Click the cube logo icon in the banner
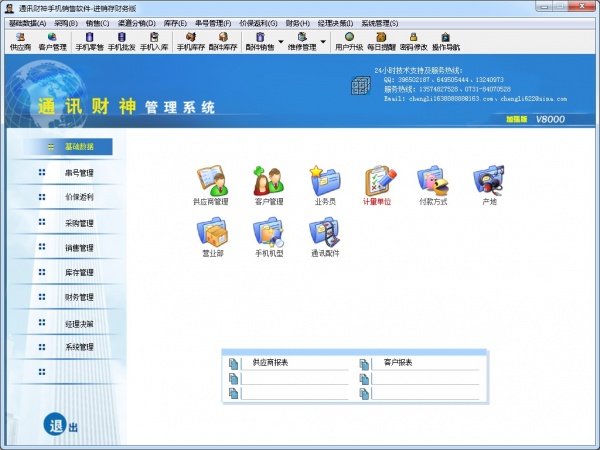The height and width of the screenshot is (450, 600). [x=360, y=85]
